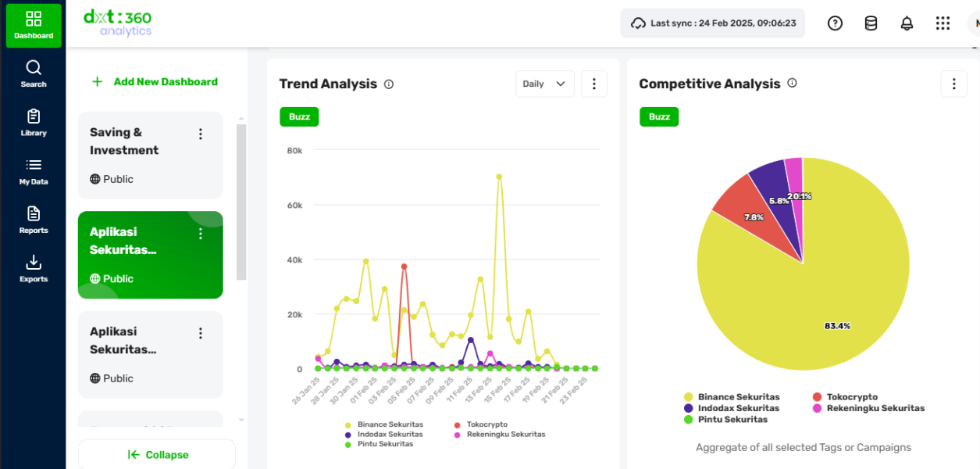Click the Competitive Analysis title
The image size is (980, 469).
tap(710, 84)
